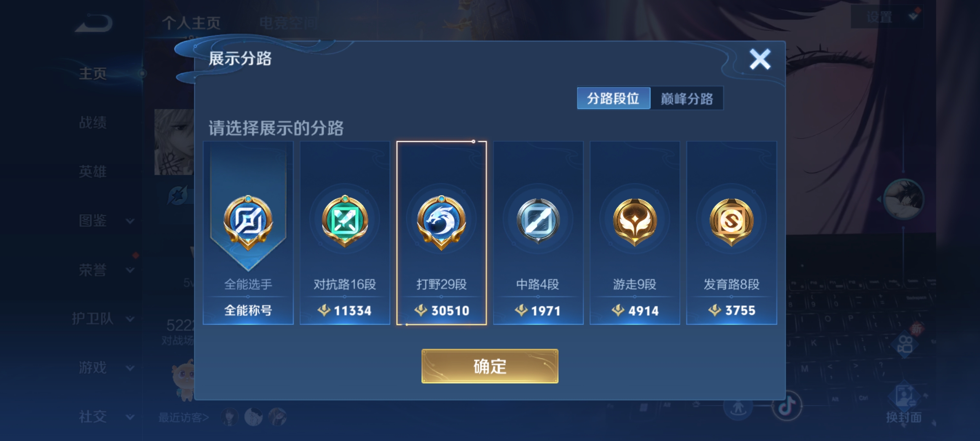The height and width of the screenshot is (441, 980).
Task: Open the TikTok share icon
Action: (x=787, y=405)
